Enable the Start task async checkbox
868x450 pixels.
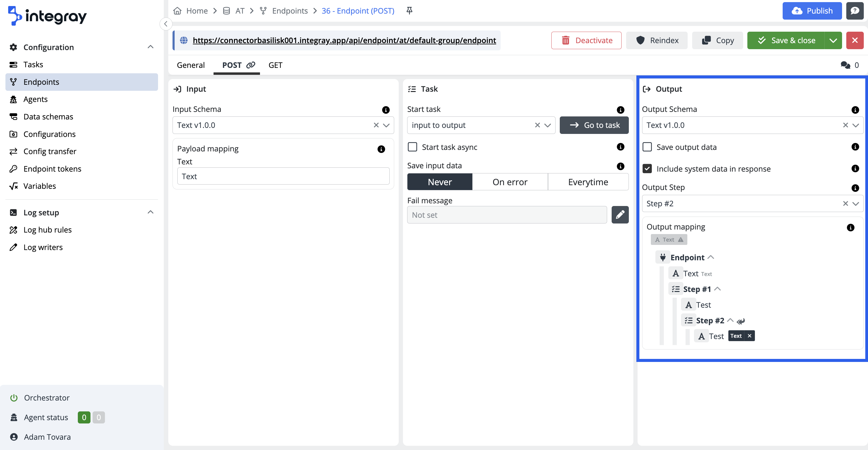point(412,147)
